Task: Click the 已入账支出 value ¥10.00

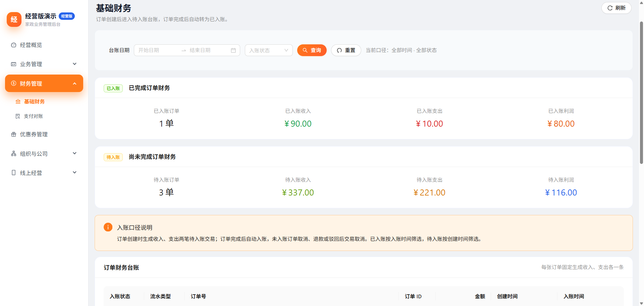Action: point(429,124)
